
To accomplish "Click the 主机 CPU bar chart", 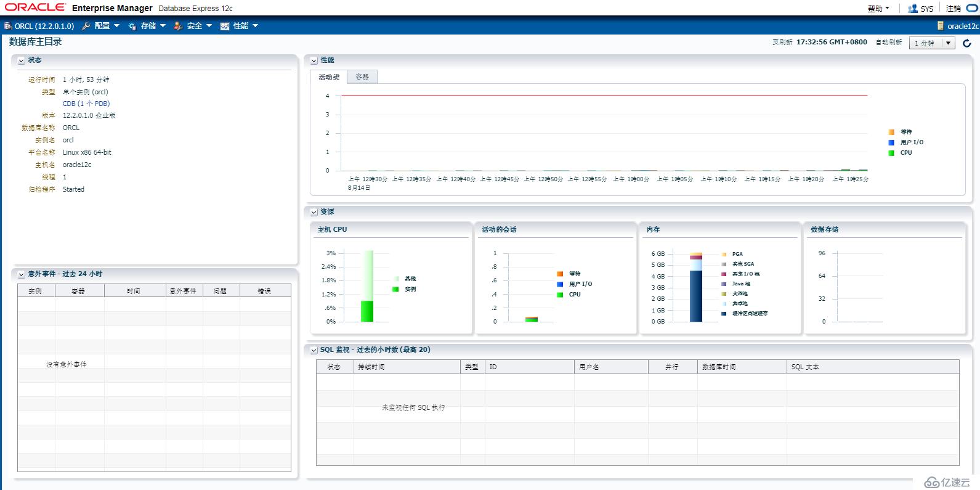I will [367, 286].
